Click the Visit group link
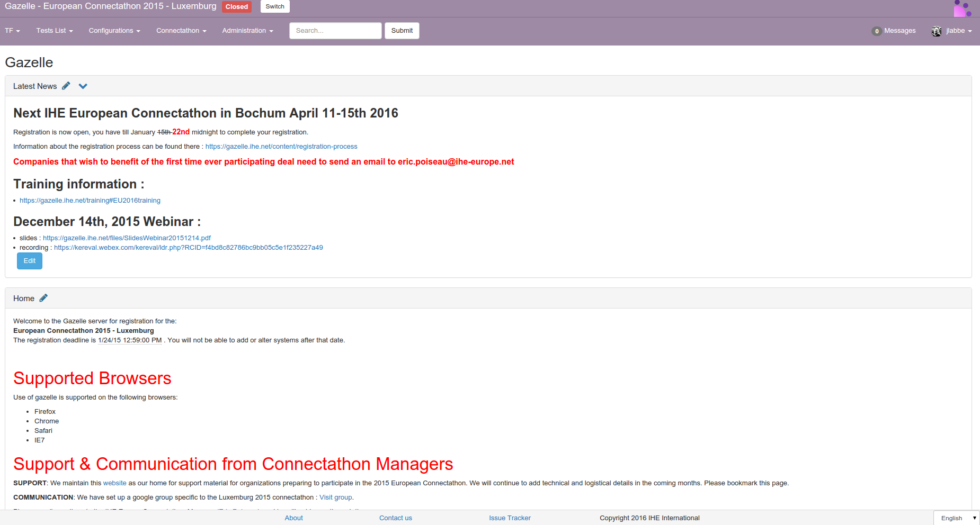The image size is (980, 525). point(335,497)
